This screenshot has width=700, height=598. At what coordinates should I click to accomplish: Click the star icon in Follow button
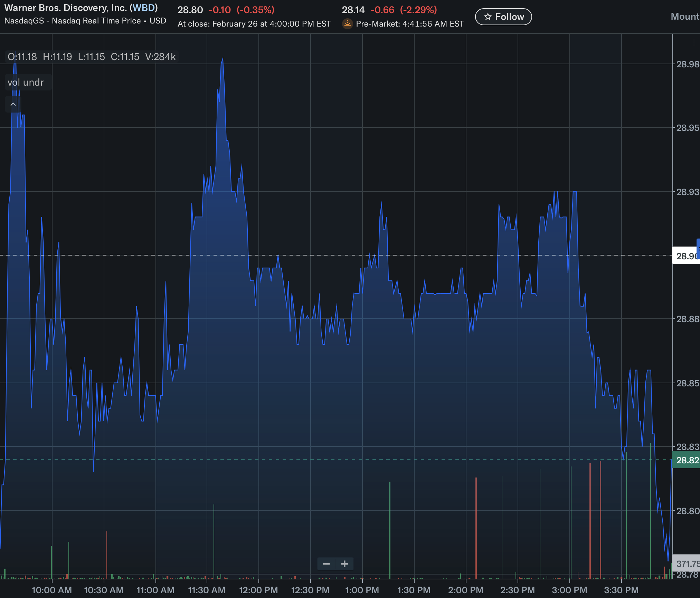488,17
